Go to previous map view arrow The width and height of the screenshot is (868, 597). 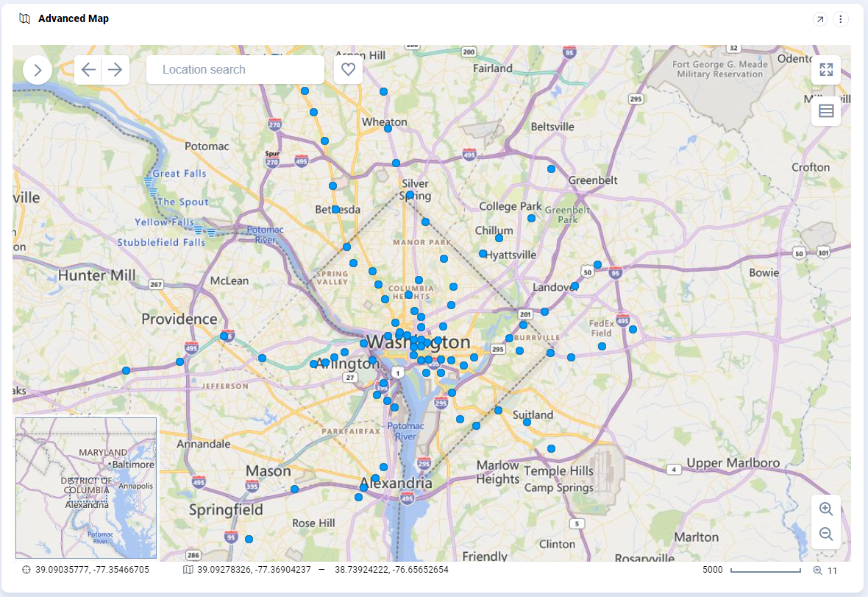pos(88,70)
